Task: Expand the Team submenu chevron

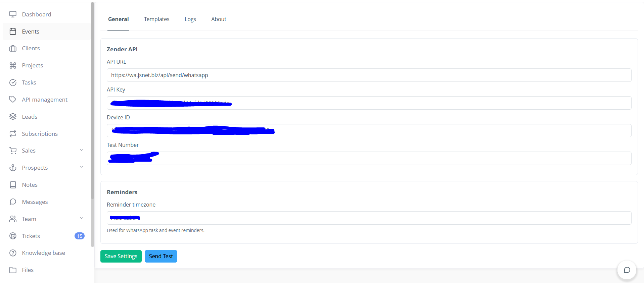Action: point(81,218)
